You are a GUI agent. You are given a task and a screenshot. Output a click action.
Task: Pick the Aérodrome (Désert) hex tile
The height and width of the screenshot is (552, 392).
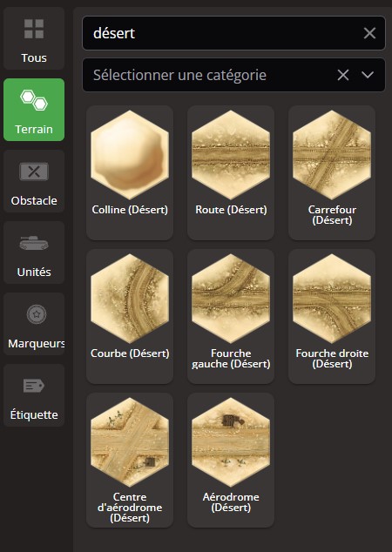click(231, 460)
